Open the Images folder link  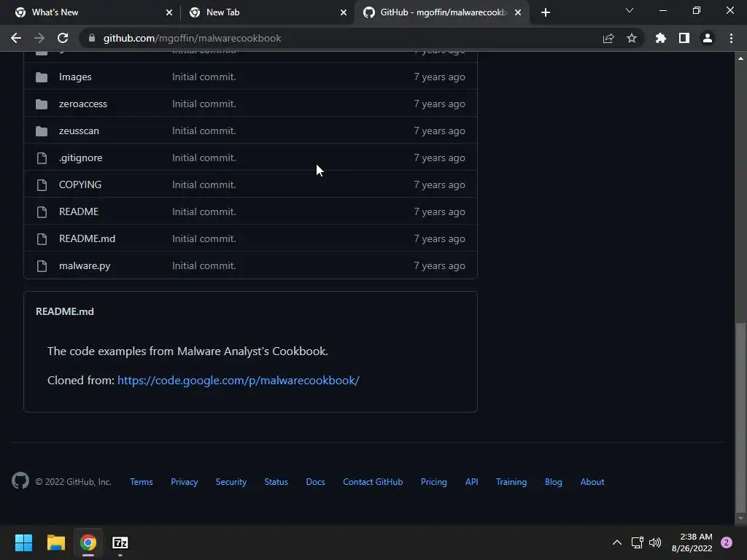pos(75,77)
